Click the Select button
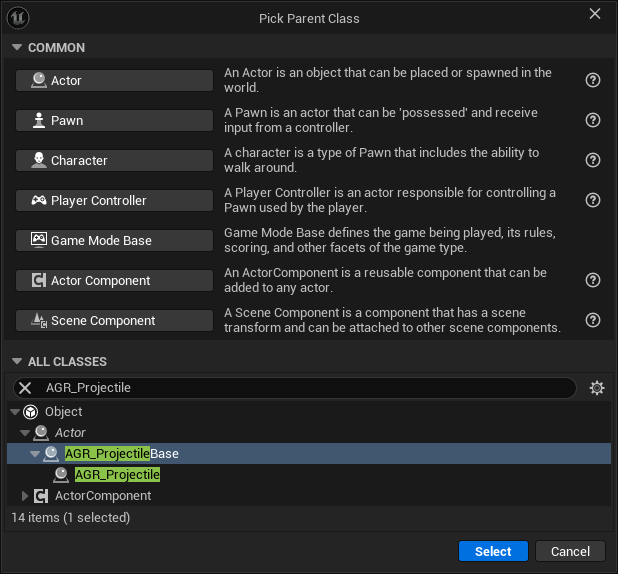Image resolution: width=618 pixels, height=574 pixels. point(493,551)
